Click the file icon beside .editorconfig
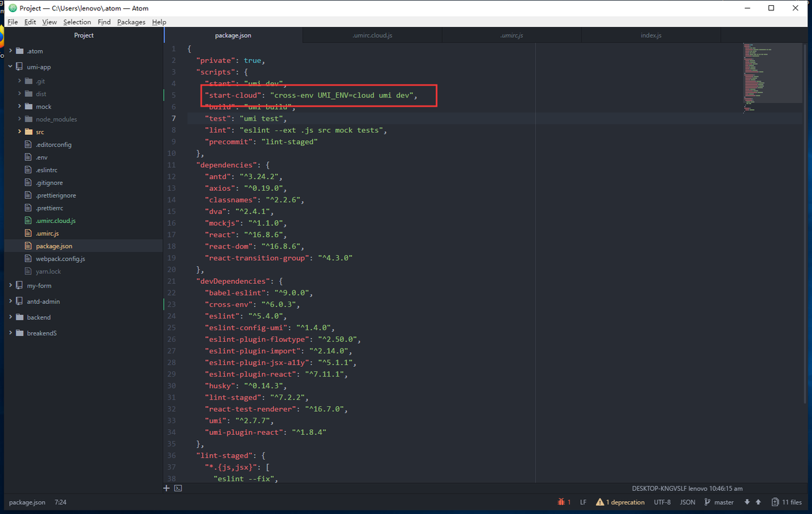 pyautogui.click(x=28, y=145)
